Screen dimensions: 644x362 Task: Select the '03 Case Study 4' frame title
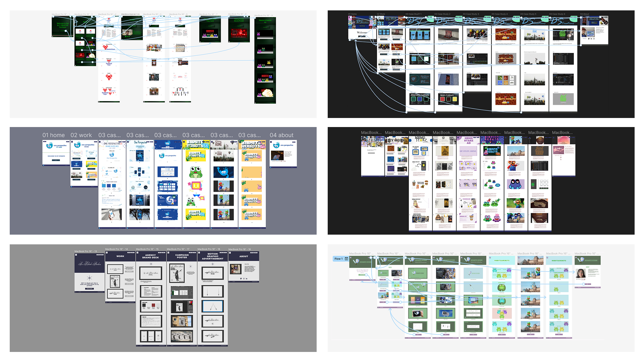click(x=499, y=14)
